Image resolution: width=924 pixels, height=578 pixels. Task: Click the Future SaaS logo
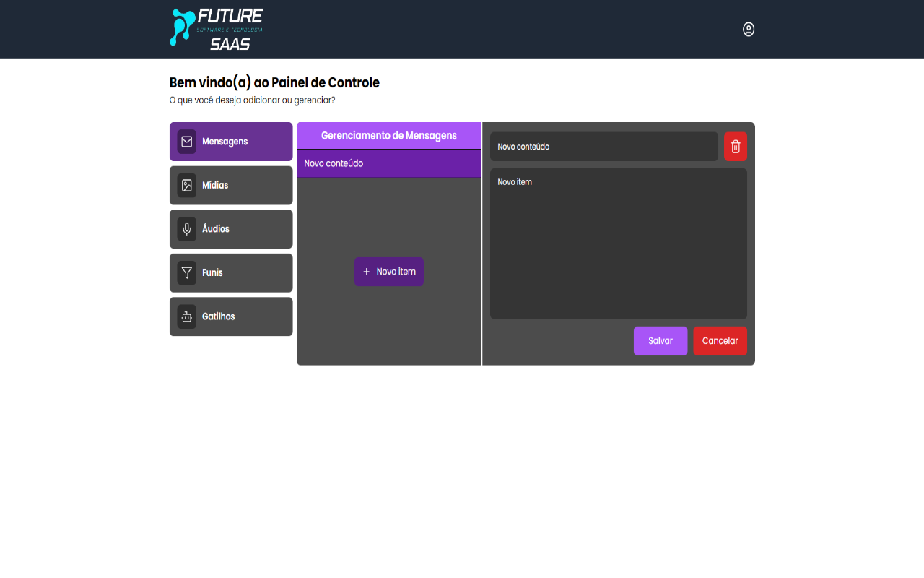pos(217,29)
